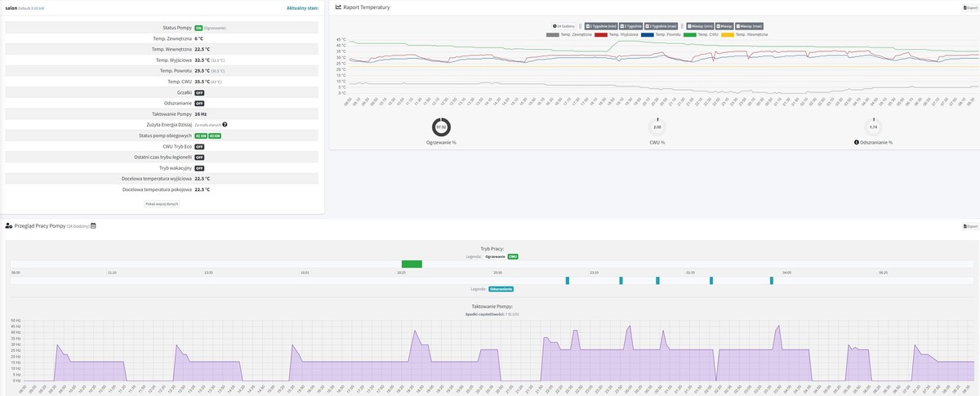This screenshot has height=396, width=980.
Task: Click the chart icon beside Raport Temperatury
Action: tap(338, 7)
